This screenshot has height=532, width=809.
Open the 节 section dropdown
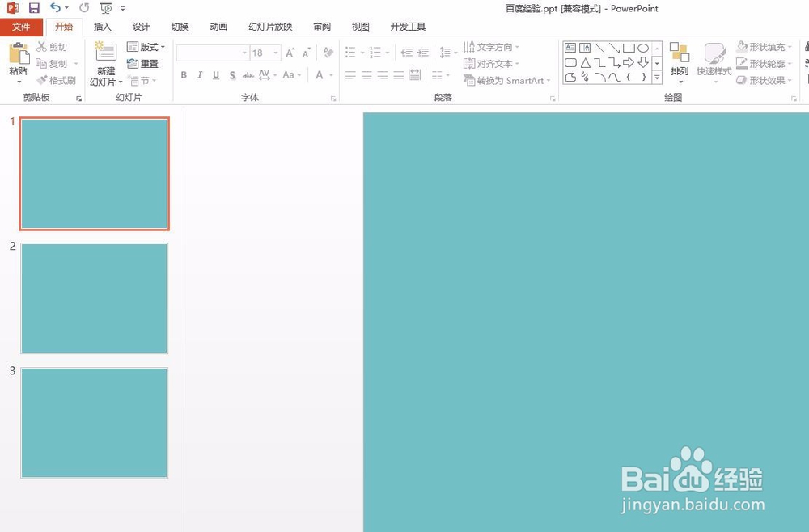point(142,80)
